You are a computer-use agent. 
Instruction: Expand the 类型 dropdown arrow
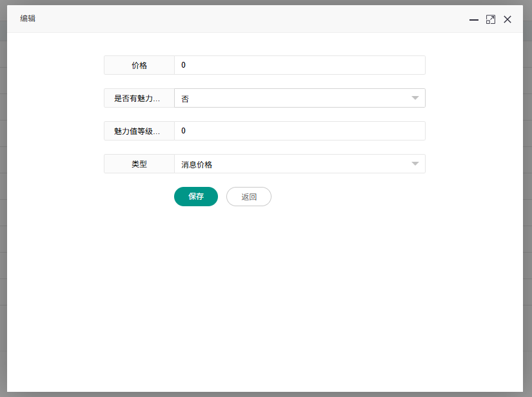(x=415, y=164)
